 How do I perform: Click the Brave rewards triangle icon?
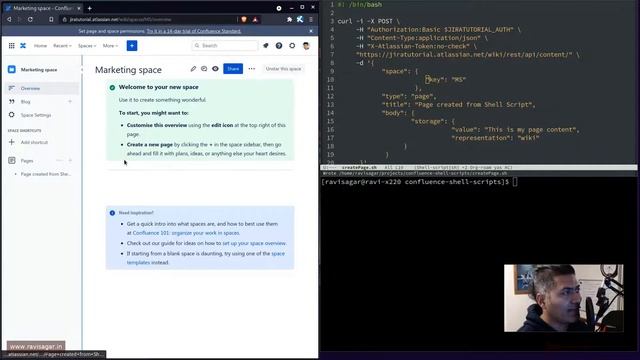[255, 19]
